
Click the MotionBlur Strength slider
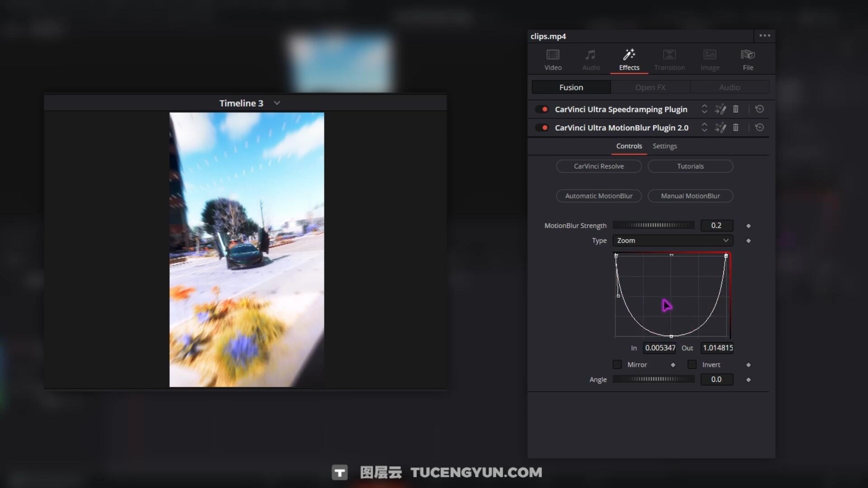click(x=653, y=225)
